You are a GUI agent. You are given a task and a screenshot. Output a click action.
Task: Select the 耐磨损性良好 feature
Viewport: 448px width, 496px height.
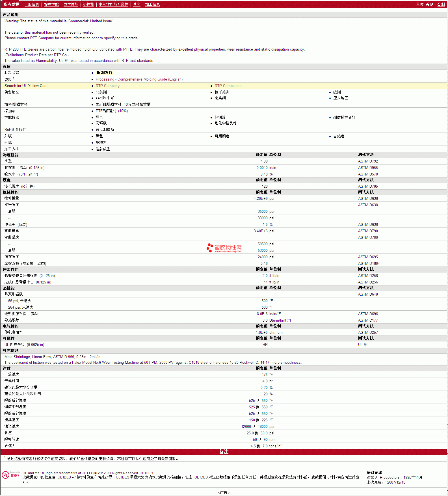[344, 117]
